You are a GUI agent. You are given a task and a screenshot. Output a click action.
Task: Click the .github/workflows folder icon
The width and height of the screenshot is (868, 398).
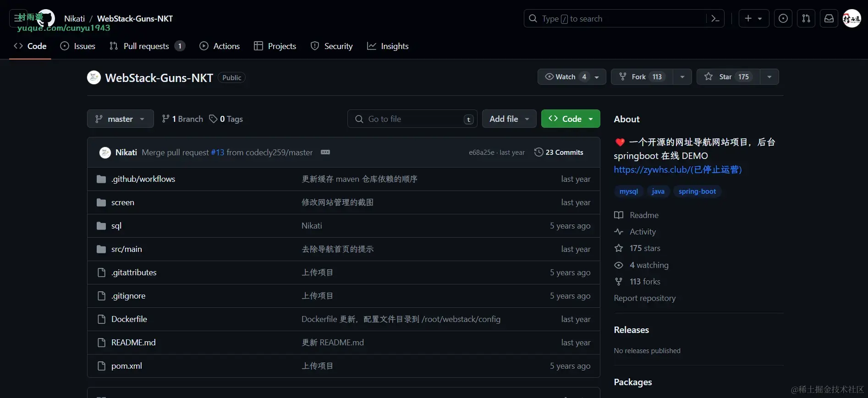point(101,179)
